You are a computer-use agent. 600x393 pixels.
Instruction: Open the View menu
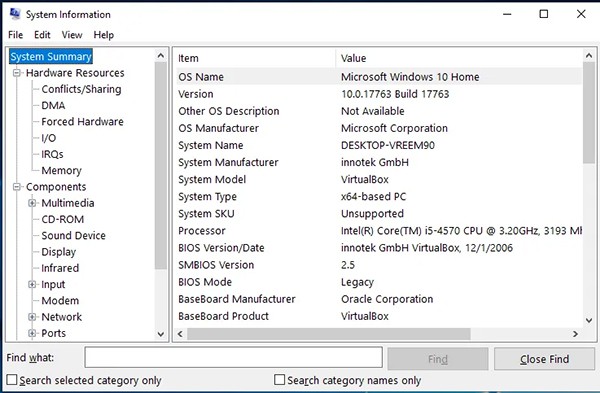coord(72,35)
